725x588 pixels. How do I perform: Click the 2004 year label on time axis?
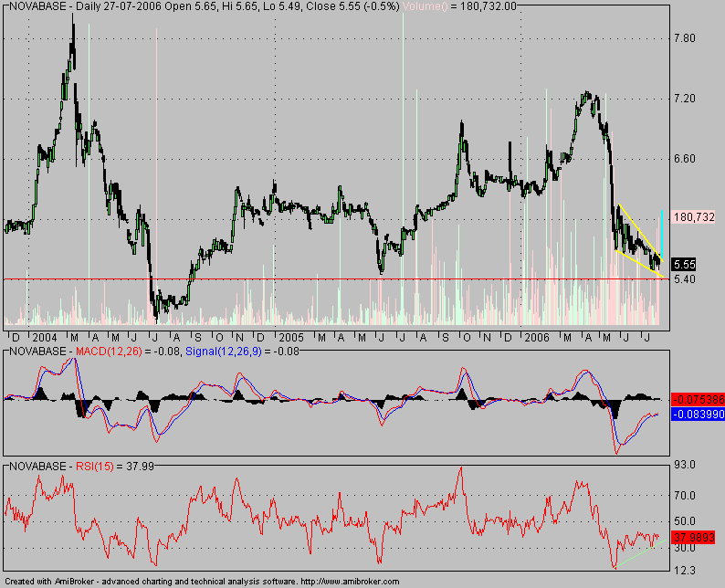click(x=46, y=338)
